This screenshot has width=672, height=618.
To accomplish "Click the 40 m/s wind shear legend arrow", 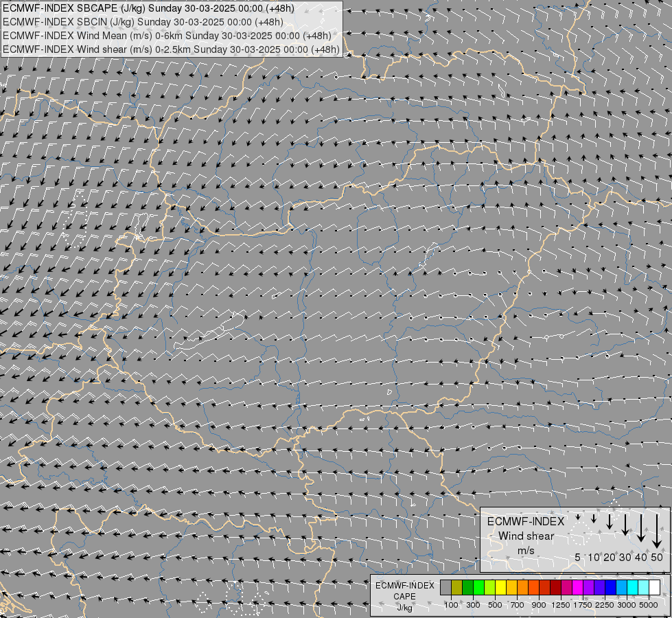I will pyautogui.click(x=640, y=528).
